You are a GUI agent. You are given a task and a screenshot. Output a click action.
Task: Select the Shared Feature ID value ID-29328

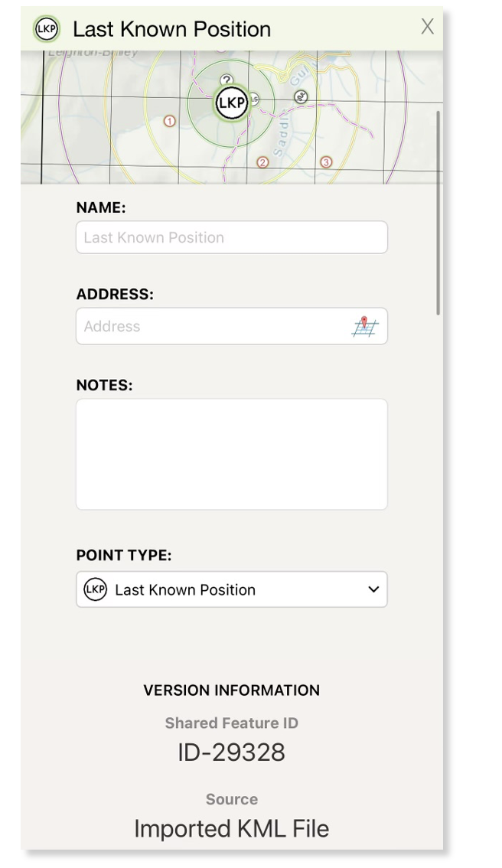pyautogui.click(x=231, y=752)
